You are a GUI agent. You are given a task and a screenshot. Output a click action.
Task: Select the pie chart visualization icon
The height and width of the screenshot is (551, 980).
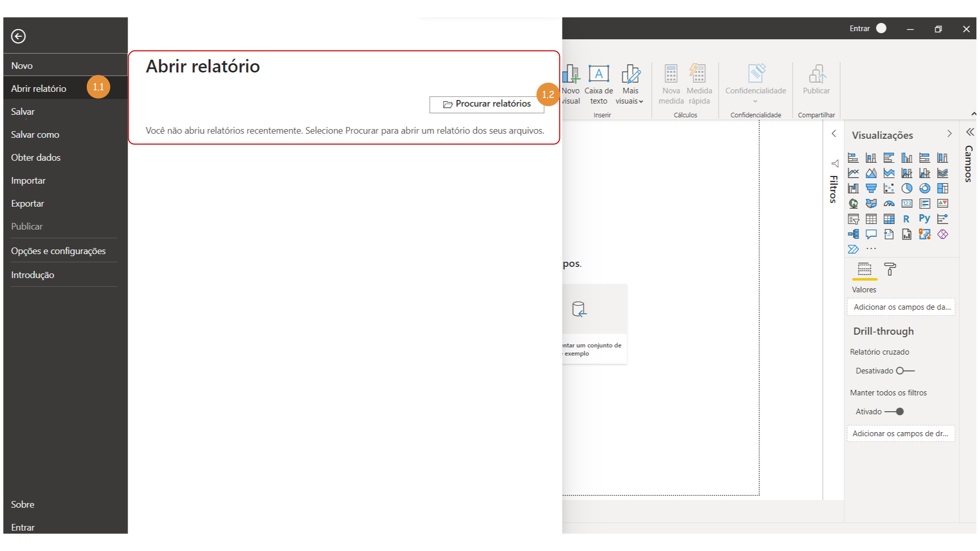click(x=906, y=188)
